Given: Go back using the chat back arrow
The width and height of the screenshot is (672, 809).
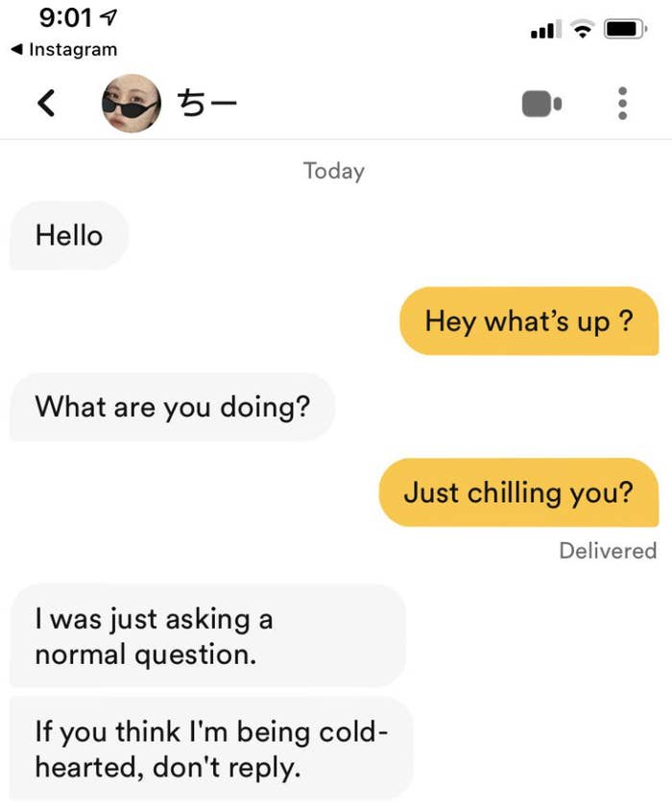Looking at the screenshot, I should 46,104.
